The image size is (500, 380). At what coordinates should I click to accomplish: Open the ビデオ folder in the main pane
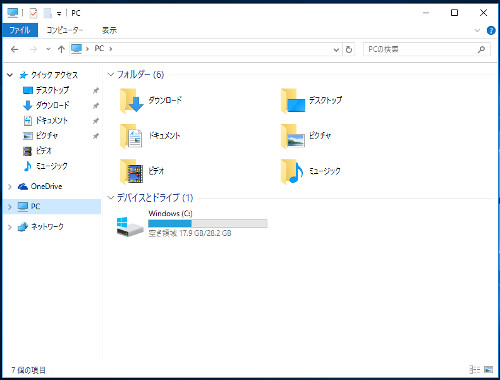142,171
